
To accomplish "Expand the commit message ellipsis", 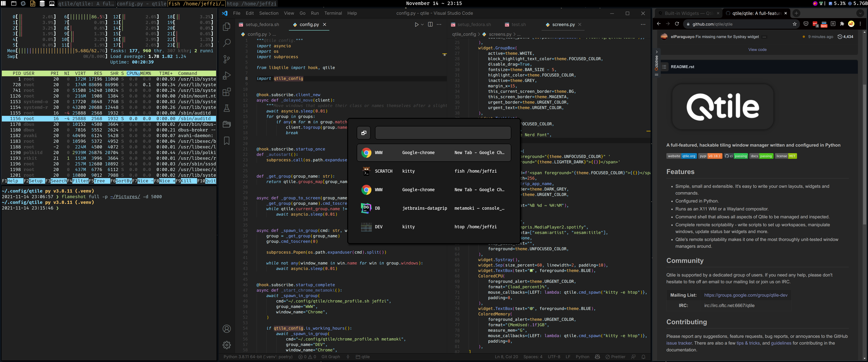I will pos(764,37).
